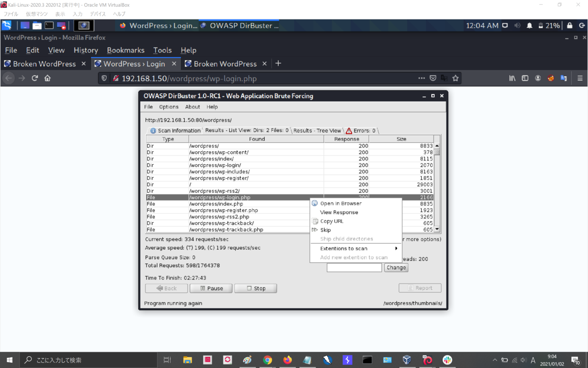
Task: Open DirBuster File menu
Action: click(x=148, y=106)
